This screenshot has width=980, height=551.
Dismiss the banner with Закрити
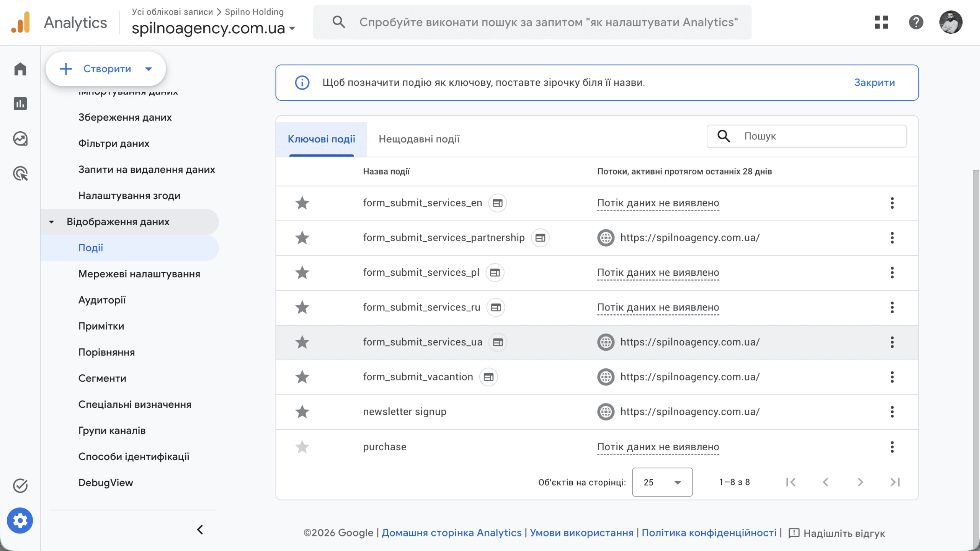874,83
